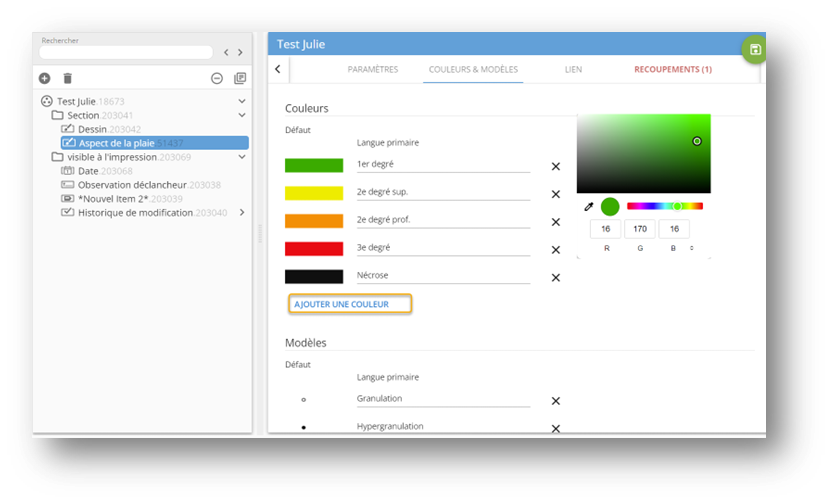Viewport: 831px width, 503px height.
Task: Expand 'Historique de modification' chevron
Action: (x=241, y=212)
